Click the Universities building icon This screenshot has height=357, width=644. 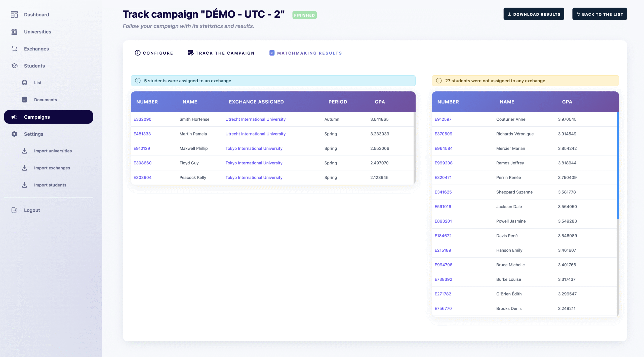point(14,32)
